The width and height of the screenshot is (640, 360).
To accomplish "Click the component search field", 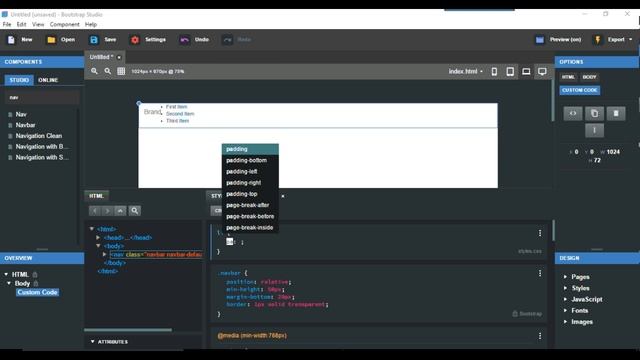I will tap(42, 98).
